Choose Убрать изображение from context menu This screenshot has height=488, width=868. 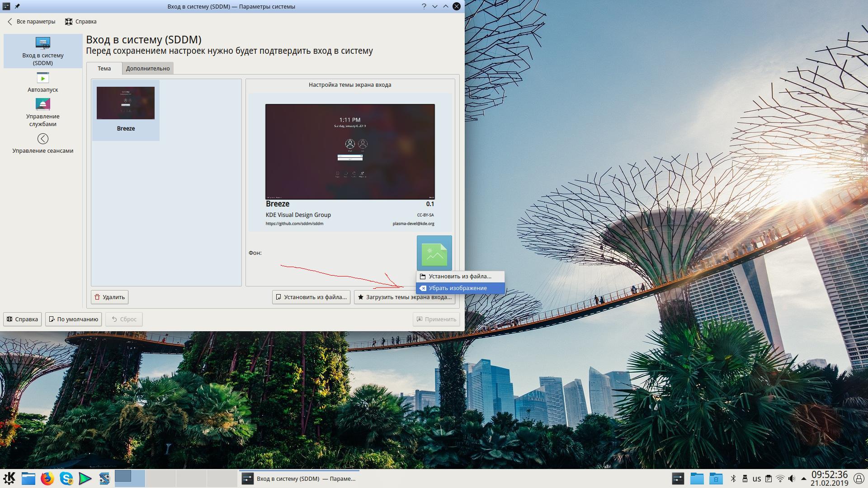tap(458, 288)
